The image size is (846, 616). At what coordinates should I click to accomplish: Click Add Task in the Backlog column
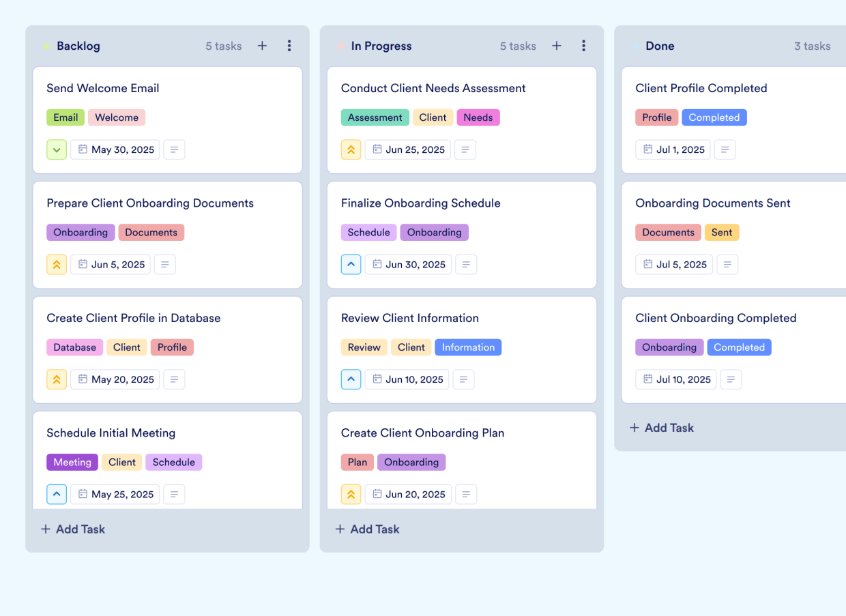point(72,529)
